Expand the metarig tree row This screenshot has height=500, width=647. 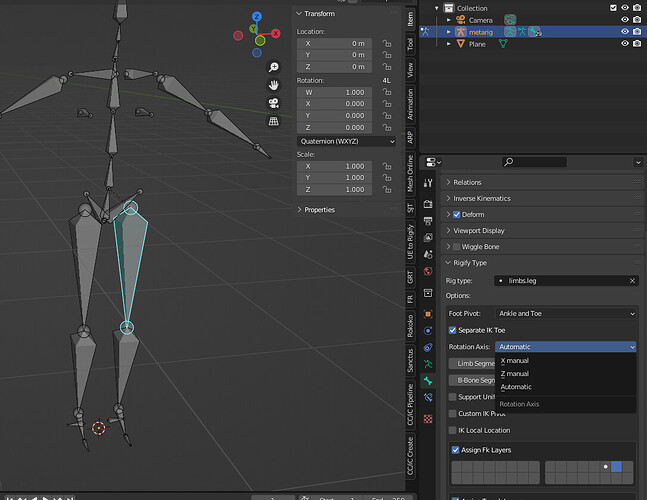[449, 32]
